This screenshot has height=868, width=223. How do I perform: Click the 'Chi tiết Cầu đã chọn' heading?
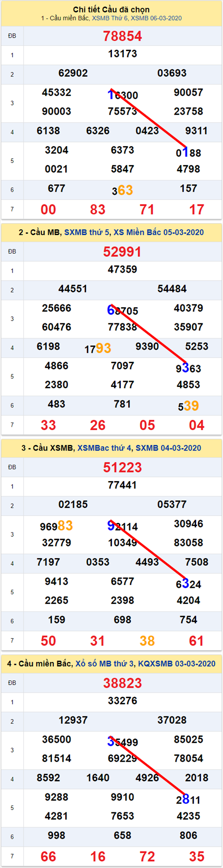111,9
